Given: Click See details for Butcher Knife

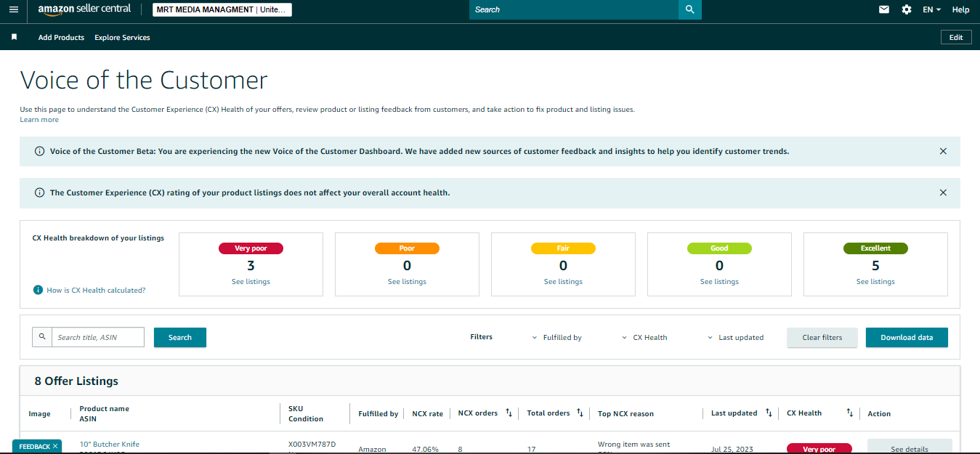Looking at the screenshot, I should pyautogui.click(x=910, y=446).
